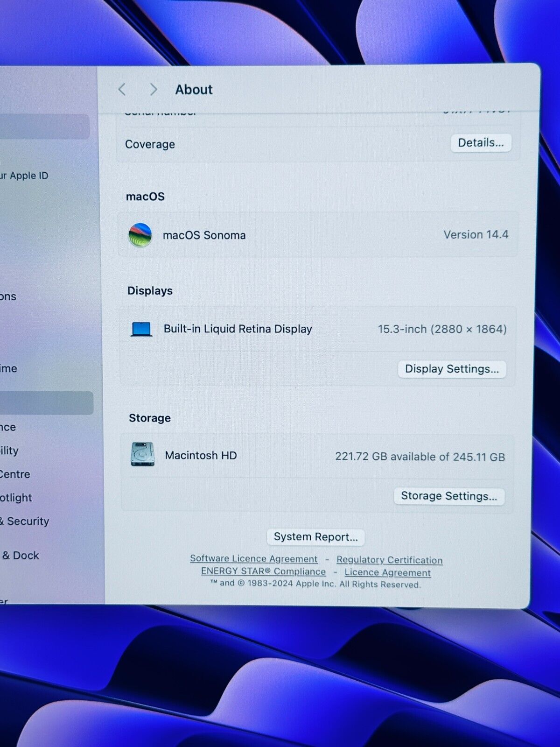Viewport: 560px width, 747px height.
Task: Open the ENERGY STAR Compliance link
Action: pyautogui.click(x=263, y=571)
